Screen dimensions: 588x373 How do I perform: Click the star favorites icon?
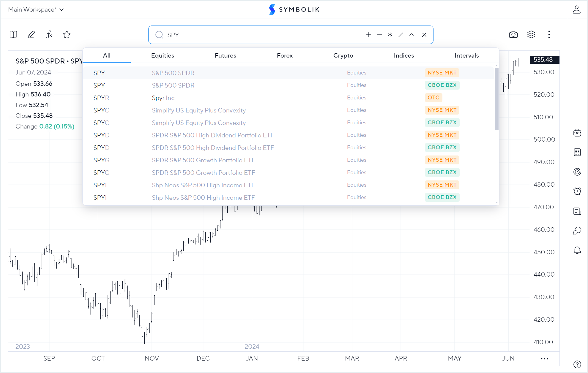67,35
